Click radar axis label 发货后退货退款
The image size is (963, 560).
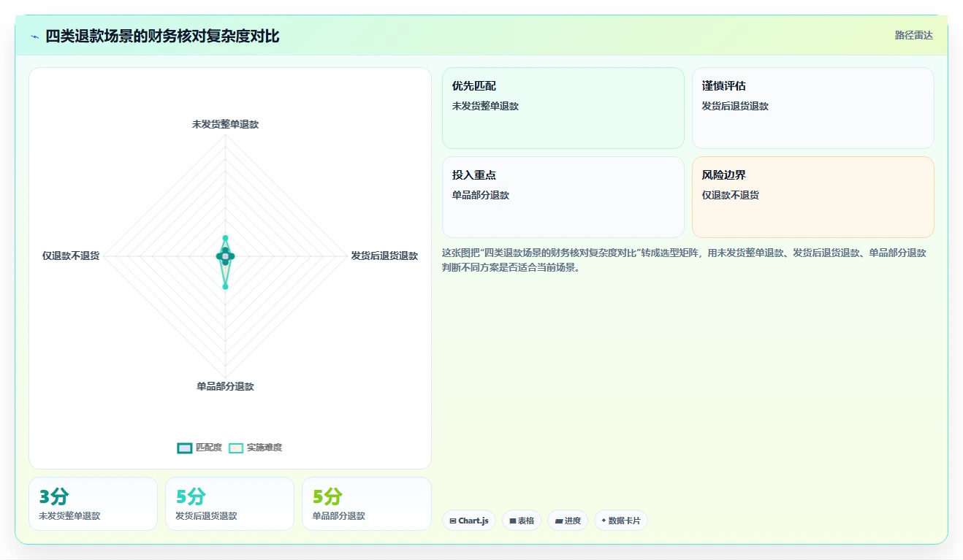(384, 256)
